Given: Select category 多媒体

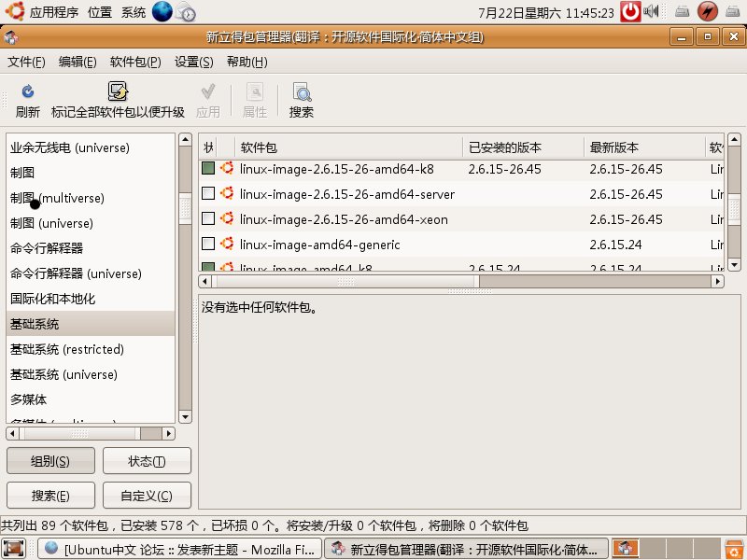Looking at the screenshot, I should coord(91,400).
